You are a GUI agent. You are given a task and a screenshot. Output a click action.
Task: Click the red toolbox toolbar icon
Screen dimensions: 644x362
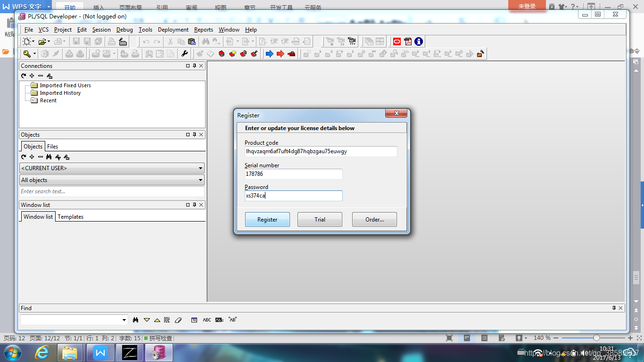point(291,54)
